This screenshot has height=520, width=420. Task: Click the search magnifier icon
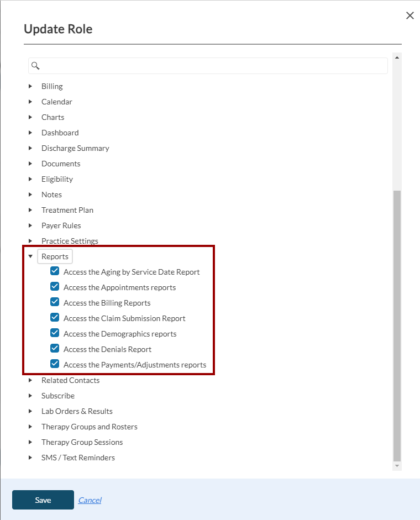point(35,66)
